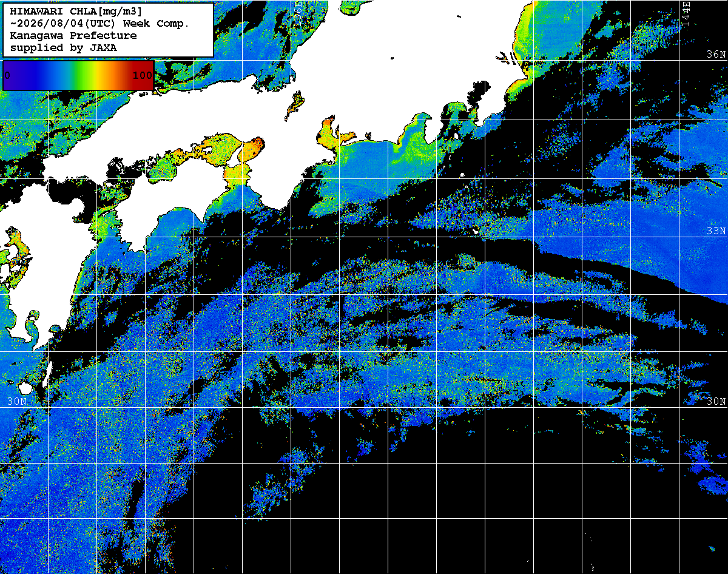Click the 36N latitude label
The image size is (728, 574).
[716, 54]
